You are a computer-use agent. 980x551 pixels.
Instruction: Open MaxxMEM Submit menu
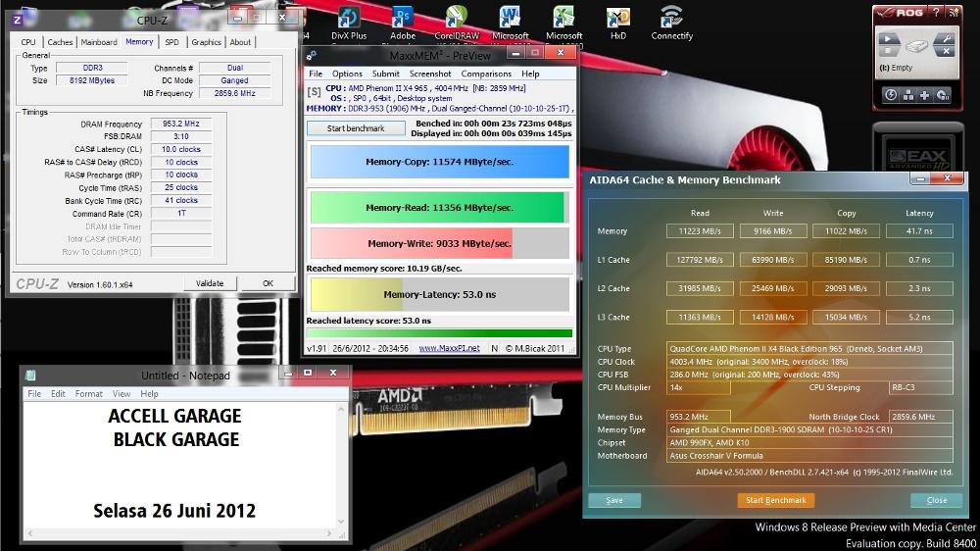tap(385, 74)
